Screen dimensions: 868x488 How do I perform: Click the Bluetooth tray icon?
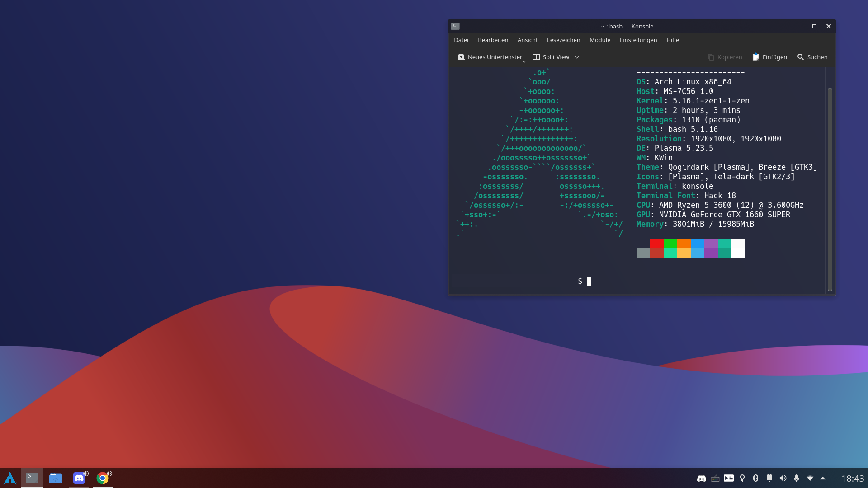coord(755,478)
